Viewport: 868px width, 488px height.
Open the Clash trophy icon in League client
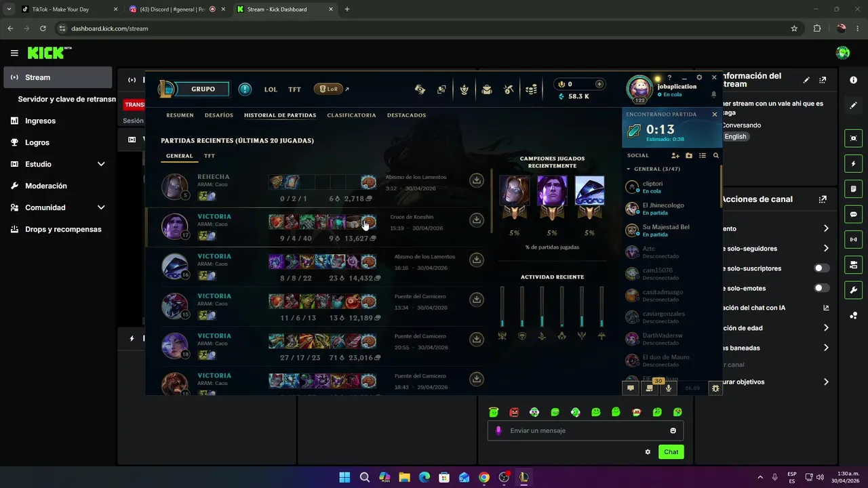(x=465, y=89)
